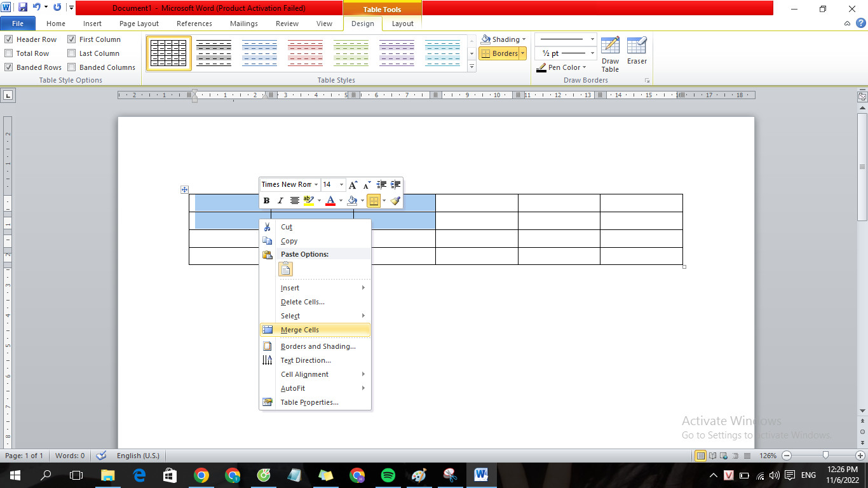Viewport: 868px width, 488px height.
Task: Click the Zoom Out minus button
Action: [787, 456]
